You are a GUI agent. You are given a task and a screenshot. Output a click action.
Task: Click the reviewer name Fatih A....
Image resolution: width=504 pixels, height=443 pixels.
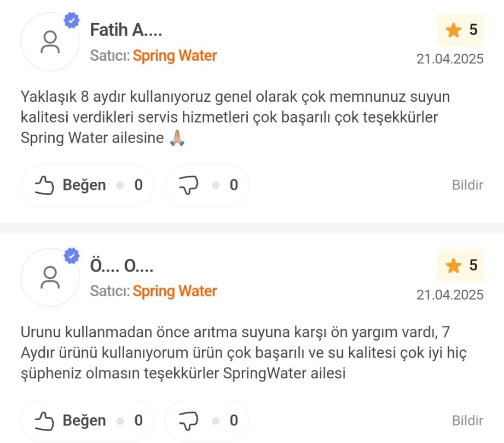pyautogui.click(x=126, y=30)
